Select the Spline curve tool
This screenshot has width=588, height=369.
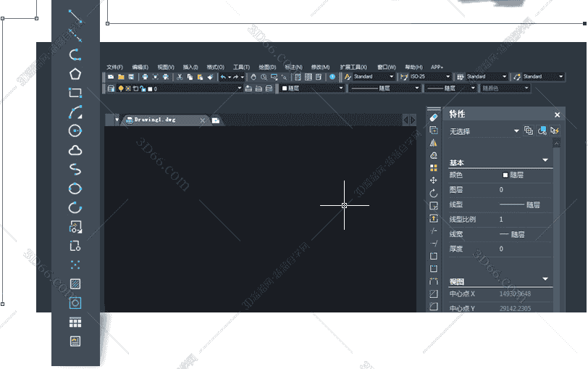[x=75, y=170]
